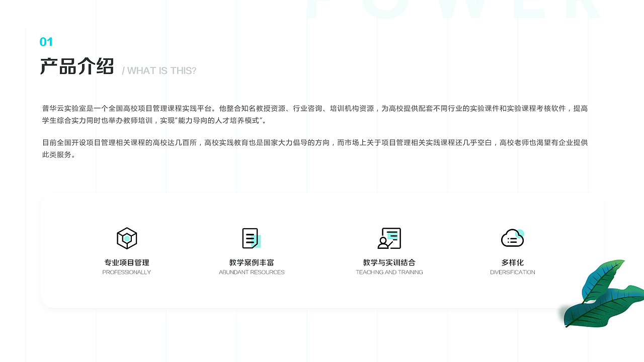Screen dimensions: 644x362
Task: Click the paragraph starting 普华云实验室是一个
Action: 315,115
